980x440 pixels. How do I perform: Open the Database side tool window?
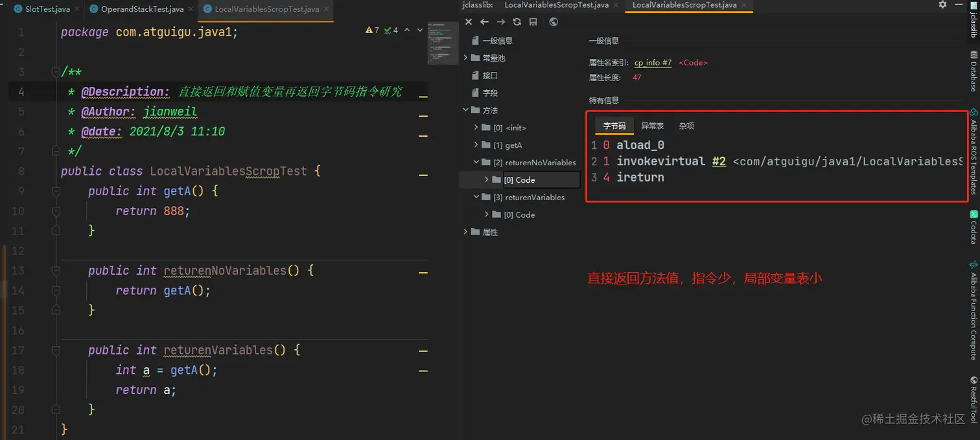pos(974,71)
